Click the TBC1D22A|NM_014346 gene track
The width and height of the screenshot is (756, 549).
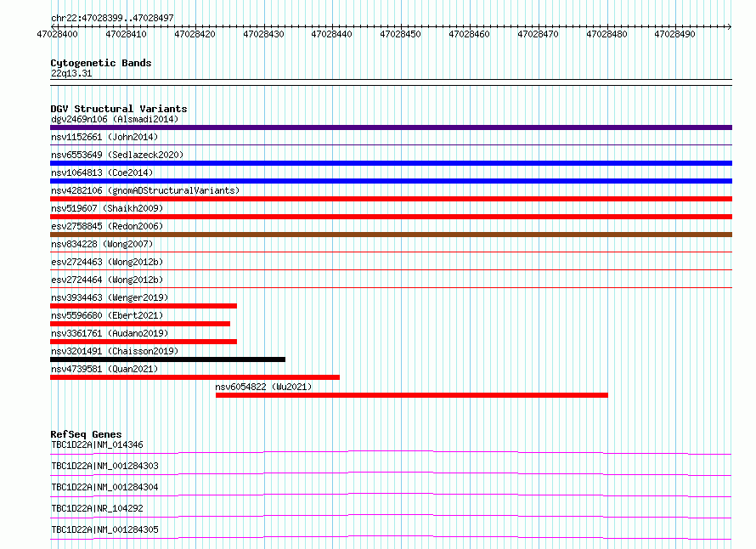(x=391, y=452)
